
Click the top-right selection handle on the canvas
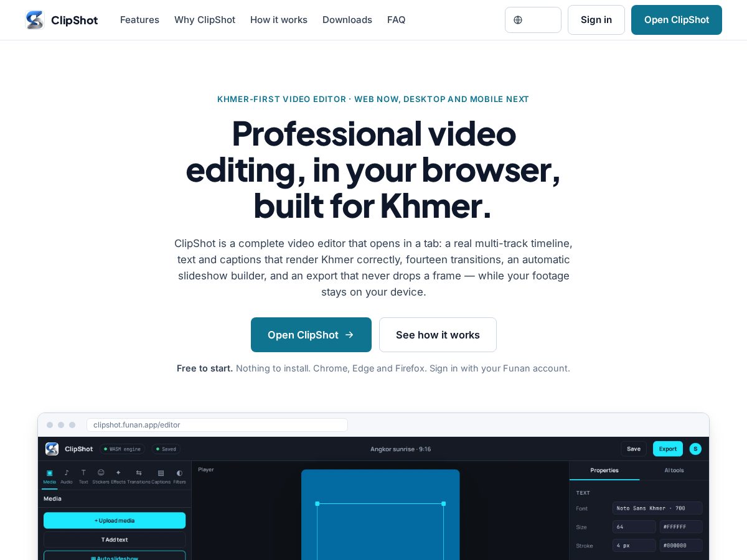coord(443,503)
